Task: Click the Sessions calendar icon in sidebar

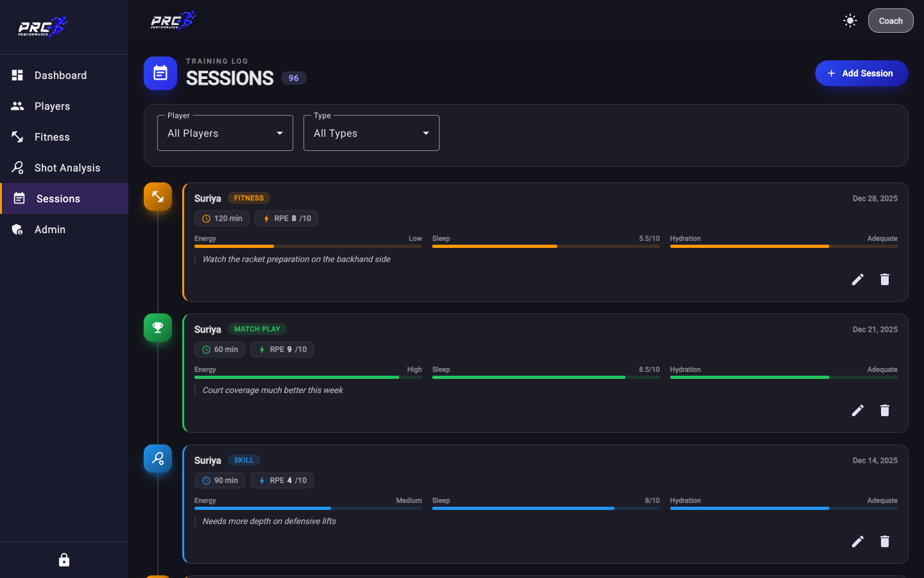Action: (x=19, y=198)
